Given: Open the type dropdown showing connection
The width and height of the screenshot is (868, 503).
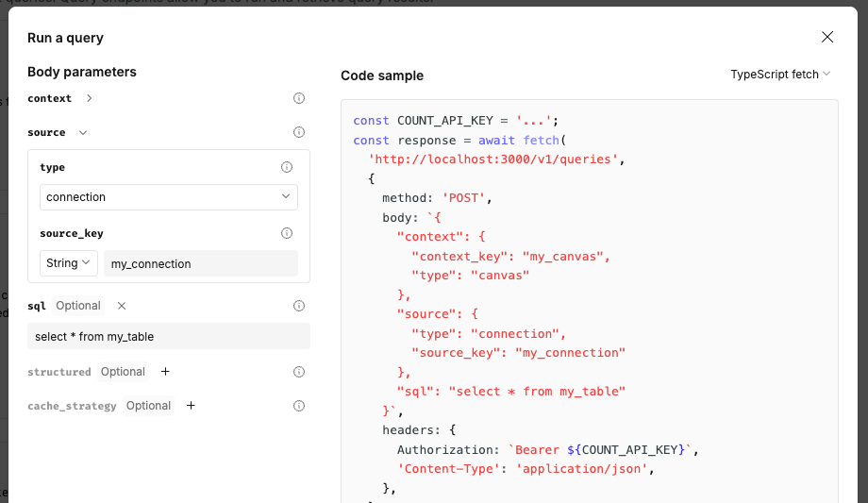Looking at the screenshot, I should 169,197.
